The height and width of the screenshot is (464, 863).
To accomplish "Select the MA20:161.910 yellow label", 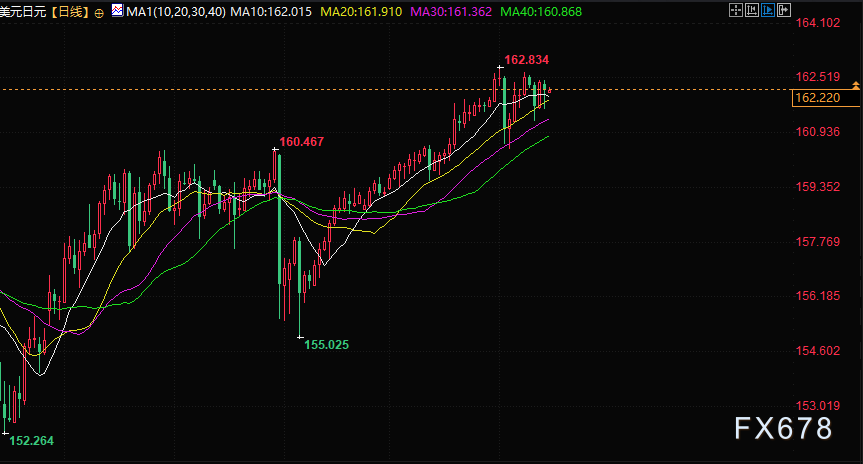I will pos(361,12).
